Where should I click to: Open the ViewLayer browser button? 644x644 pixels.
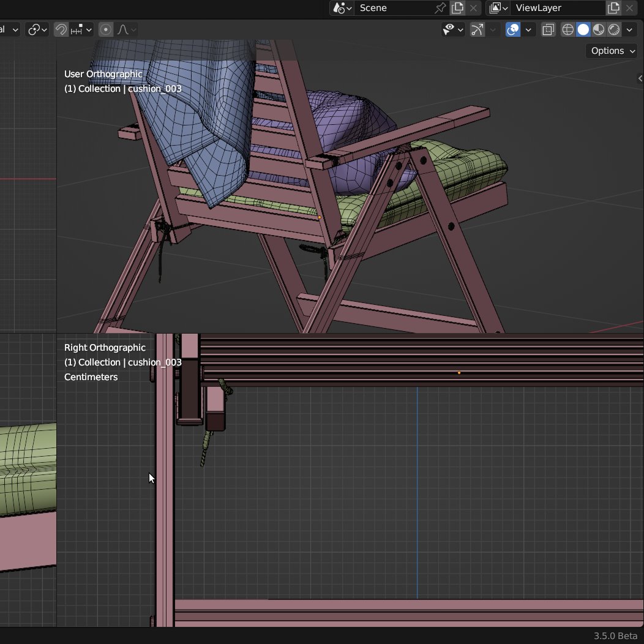(498, 8)
